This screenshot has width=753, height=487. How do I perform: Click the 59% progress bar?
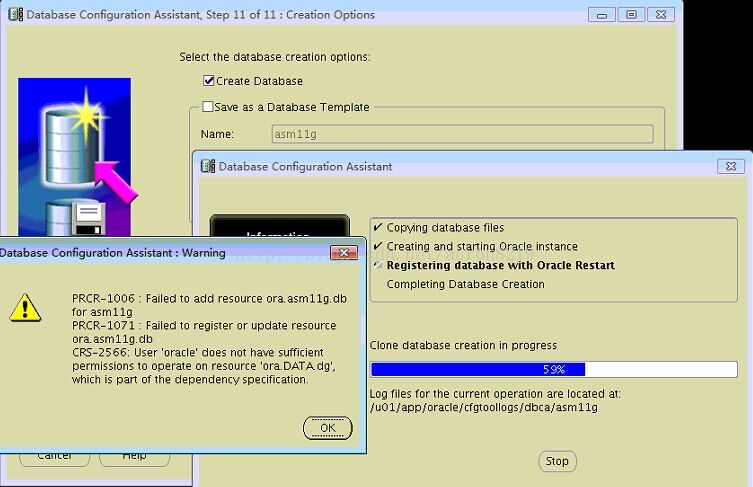[x=554, y=369]
